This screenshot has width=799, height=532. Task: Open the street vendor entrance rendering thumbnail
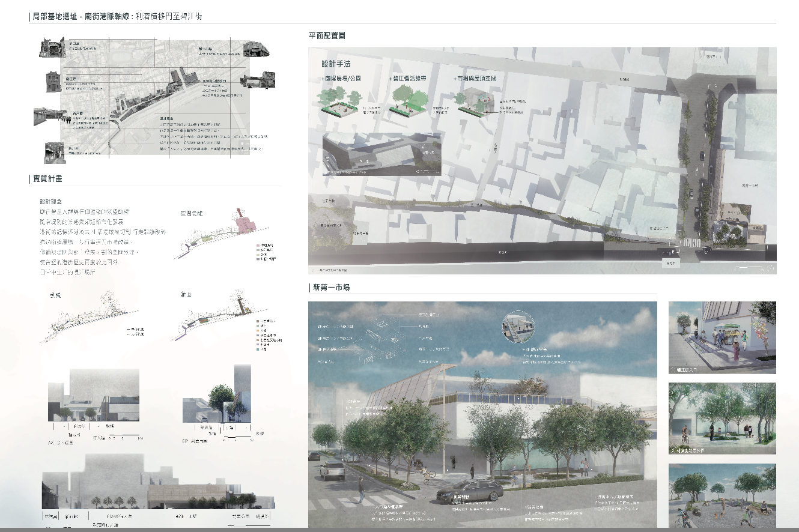722,337
